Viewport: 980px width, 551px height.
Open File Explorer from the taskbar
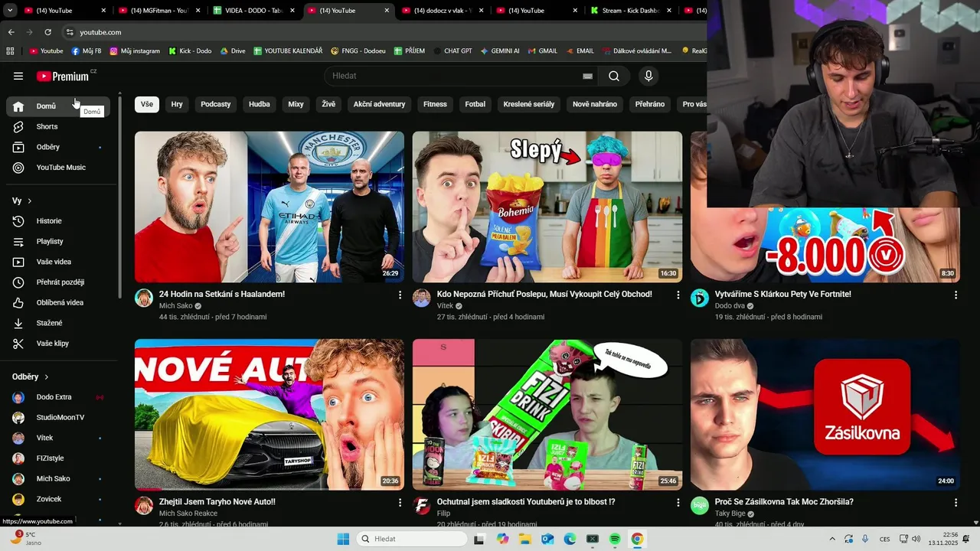coord(524,539)
